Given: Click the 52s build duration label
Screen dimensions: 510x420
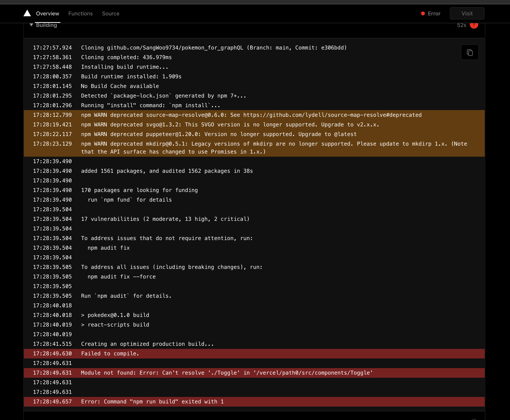Looking at the screenshot, I should [x=461, y=25].
